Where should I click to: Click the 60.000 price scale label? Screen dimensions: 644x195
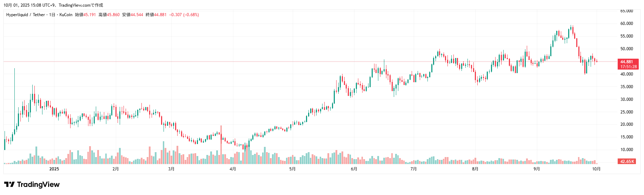(x=626, y=24)
